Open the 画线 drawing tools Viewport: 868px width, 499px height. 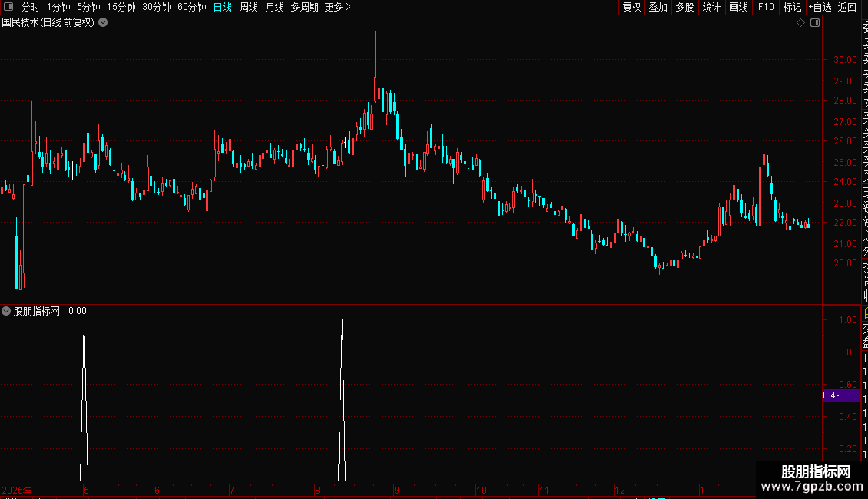click(x=738, y=7)
